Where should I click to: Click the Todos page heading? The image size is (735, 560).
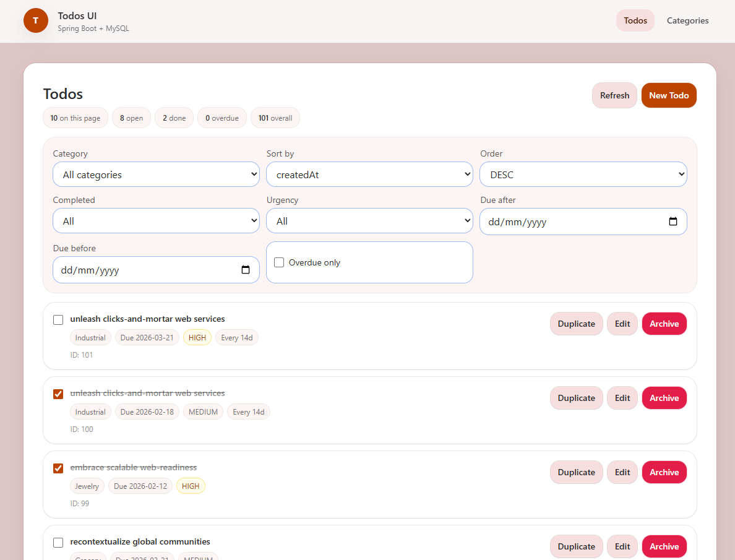click(63, 94)
